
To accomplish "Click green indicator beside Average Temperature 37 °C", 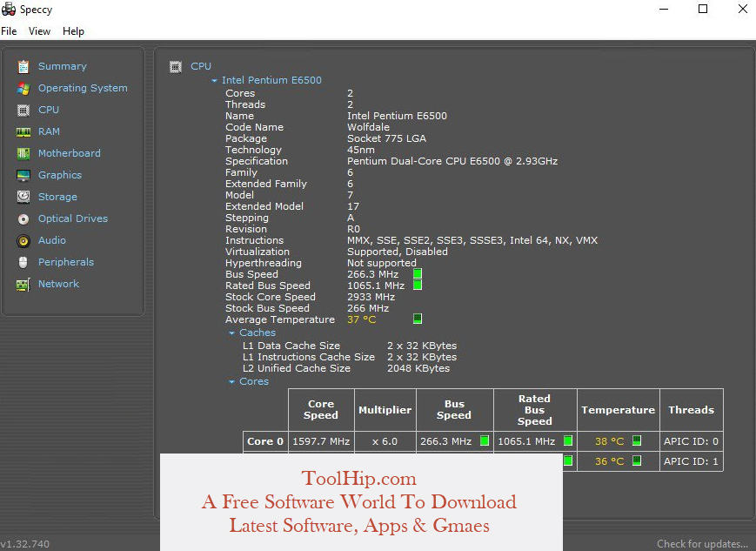I will pyautogui.click(x=418, y=319).
